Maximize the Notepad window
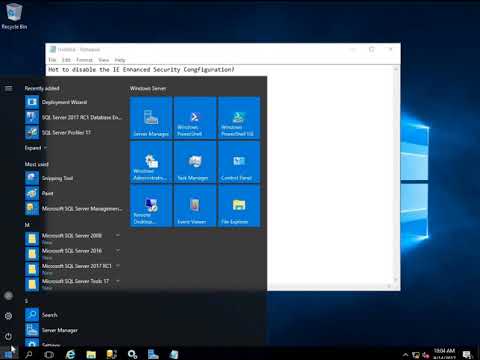 point(372,49)
